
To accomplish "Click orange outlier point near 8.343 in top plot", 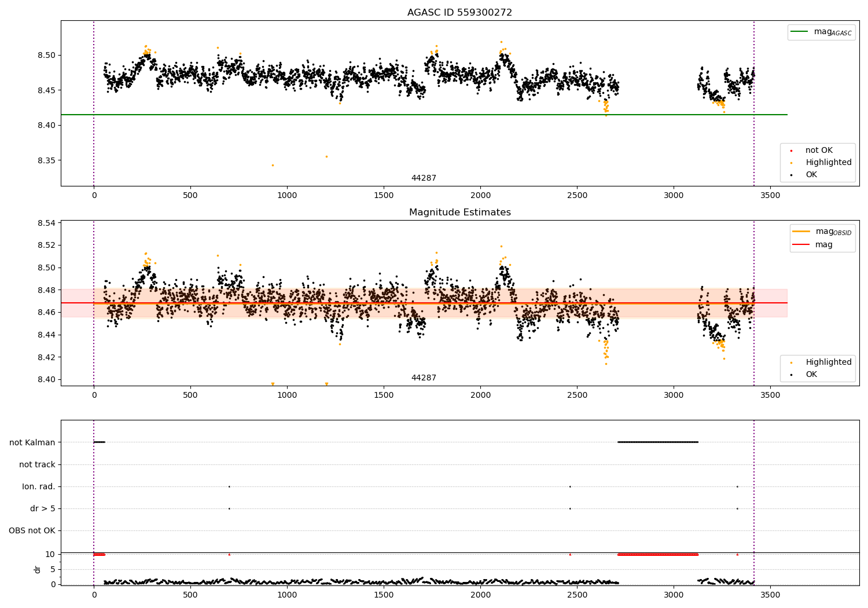I will pyautogui.click(x=273, y=165).
